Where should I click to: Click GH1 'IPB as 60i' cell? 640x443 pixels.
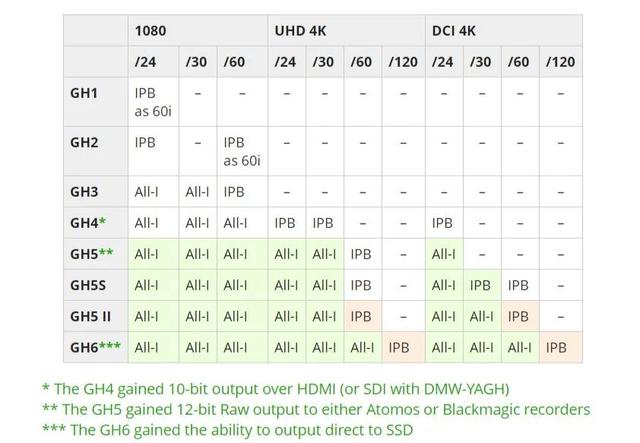tap(153, 102)
